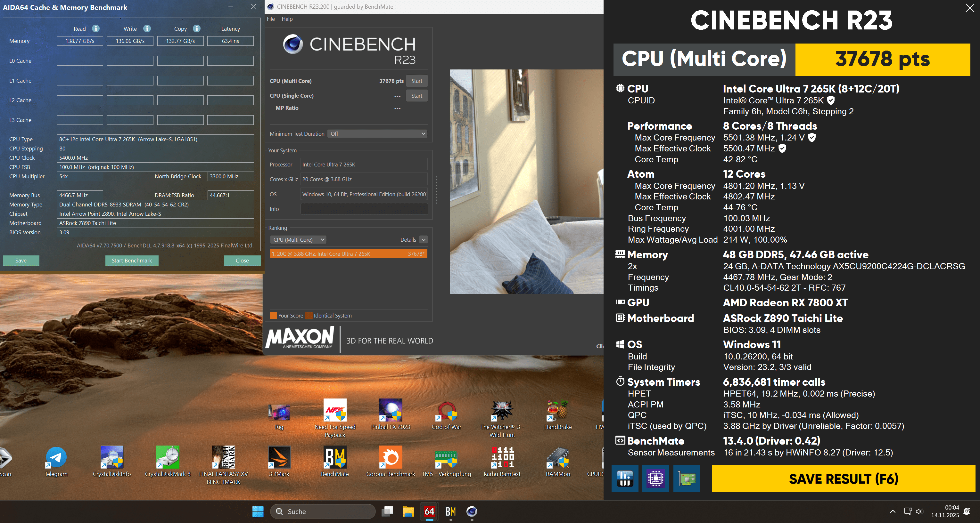Image resolution: width=980 pixels, height=523 pixels.
Task: Click AIDA64 icon in the taskbar
Action: pyautogui.click(x=429, y=511)
